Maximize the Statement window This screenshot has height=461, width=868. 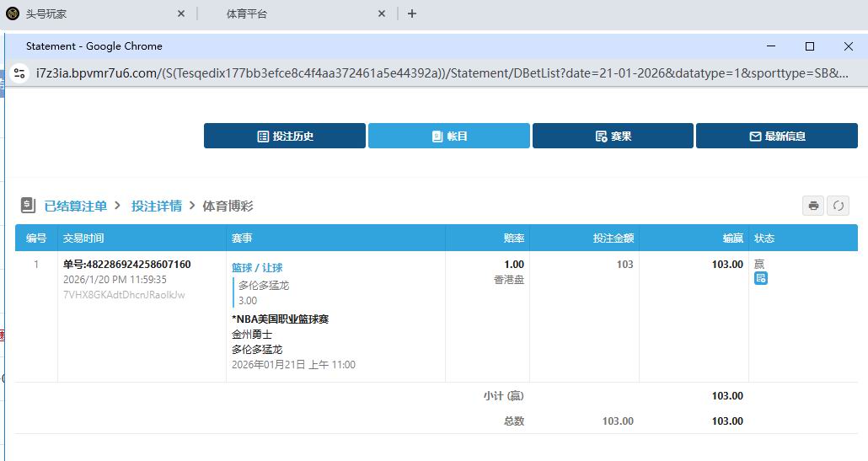[810, 46]
